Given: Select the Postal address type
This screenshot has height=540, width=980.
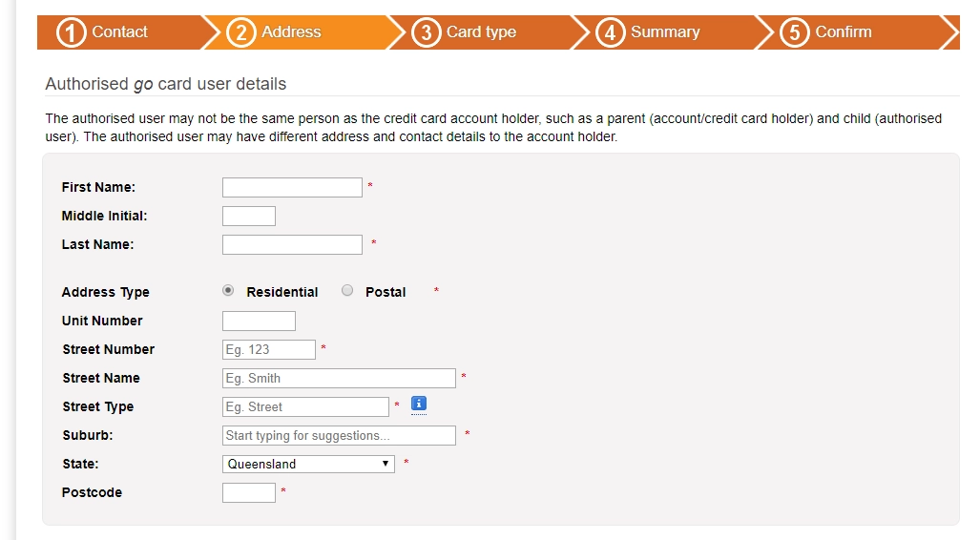Looking at the screenshot, I should (x=347, y=291).
